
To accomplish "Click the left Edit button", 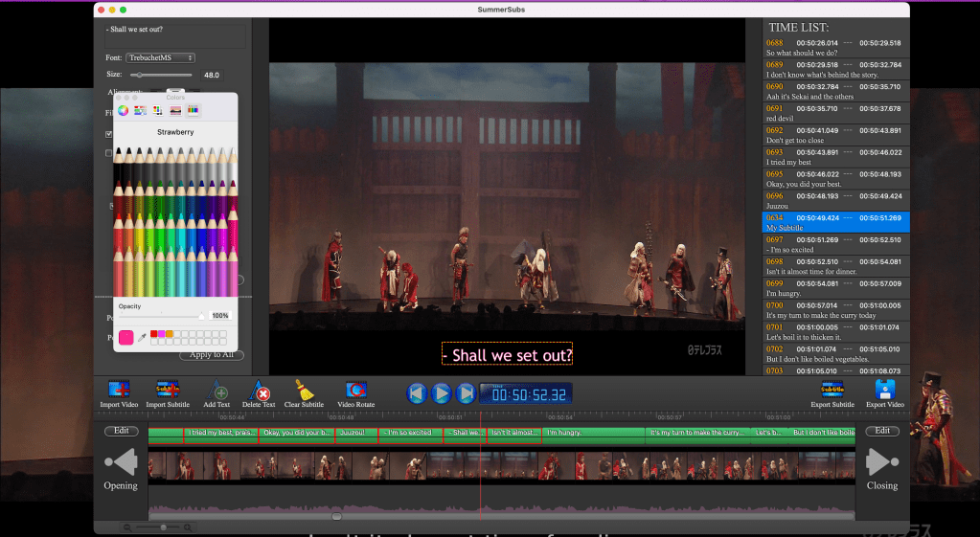I will coord(122,431).
